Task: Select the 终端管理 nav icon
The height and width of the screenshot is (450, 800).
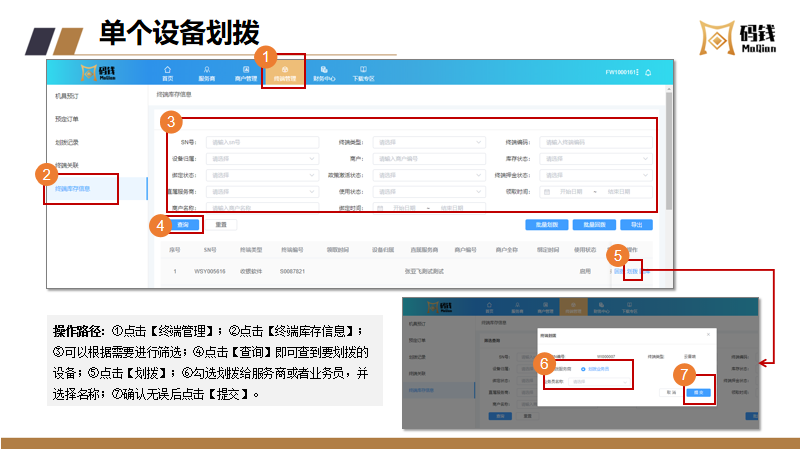Action: point(283,72)
